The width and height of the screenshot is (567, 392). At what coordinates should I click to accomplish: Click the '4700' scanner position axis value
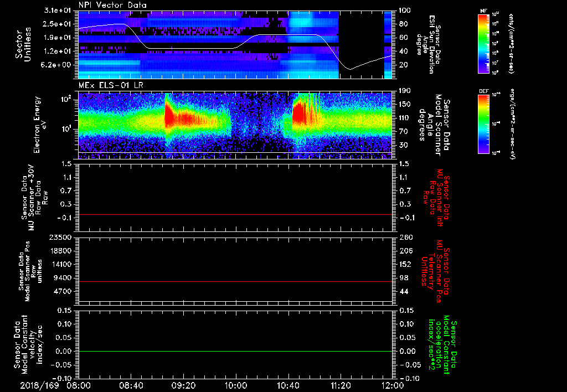[x=63, y=291]
